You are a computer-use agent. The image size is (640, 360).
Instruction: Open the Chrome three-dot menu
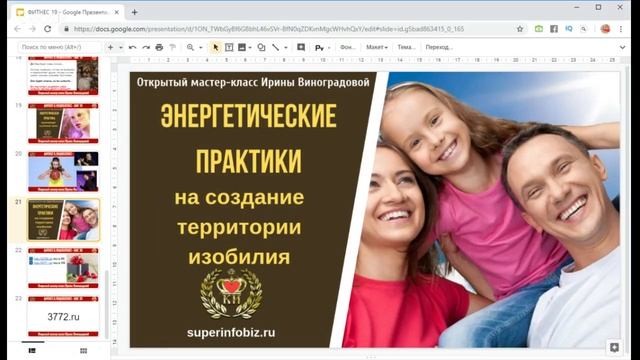coord(621,29)
